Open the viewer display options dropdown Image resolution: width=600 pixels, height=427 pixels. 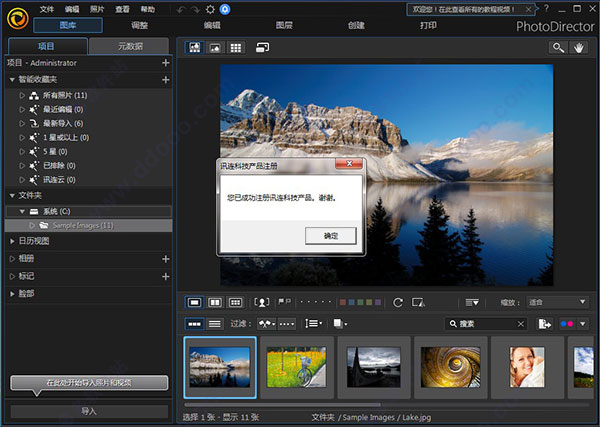472,302
